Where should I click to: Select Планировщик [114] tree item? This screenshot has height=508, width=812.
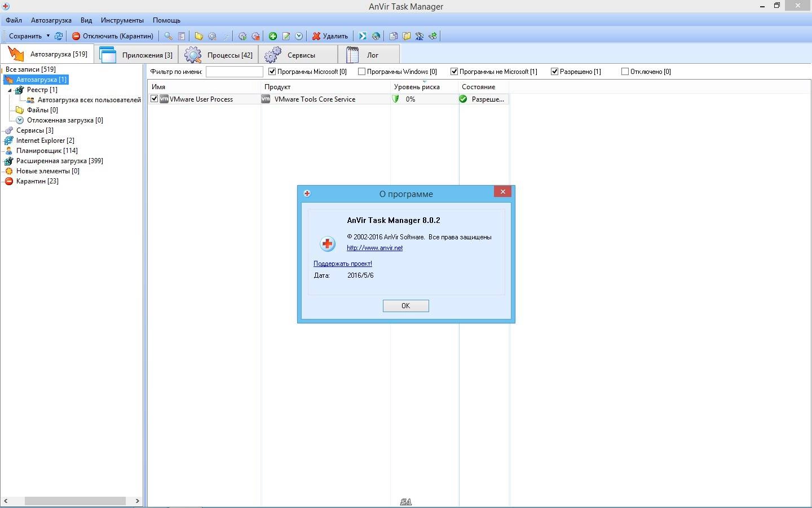pos(47,151)
